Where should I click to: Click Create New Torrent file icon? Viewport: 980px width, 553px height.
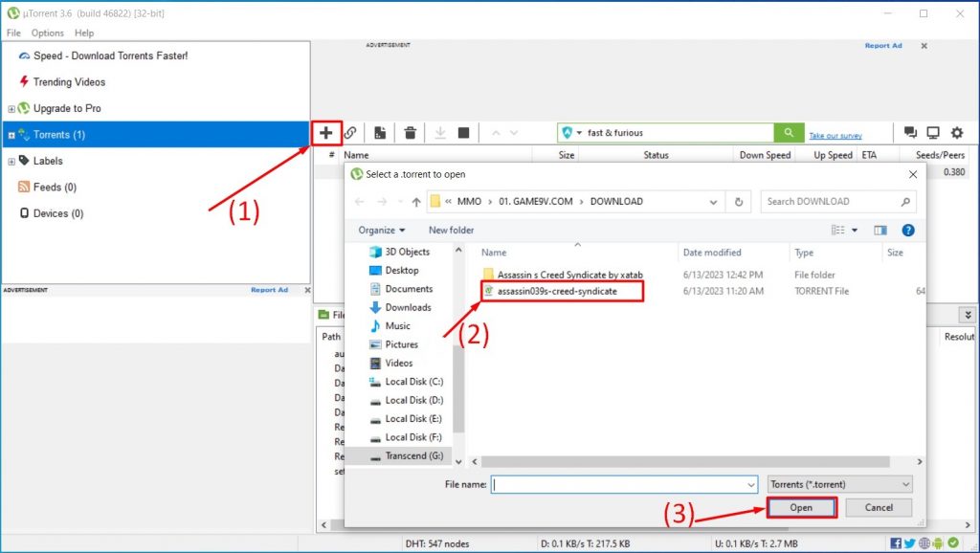coord(380,132)
